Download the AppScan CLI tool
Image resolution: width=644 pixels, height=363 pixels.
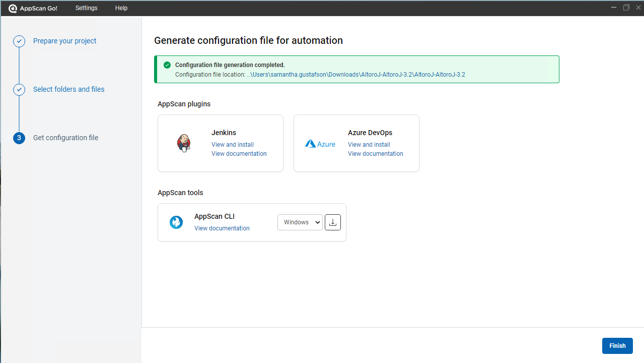tap(333, 222)
